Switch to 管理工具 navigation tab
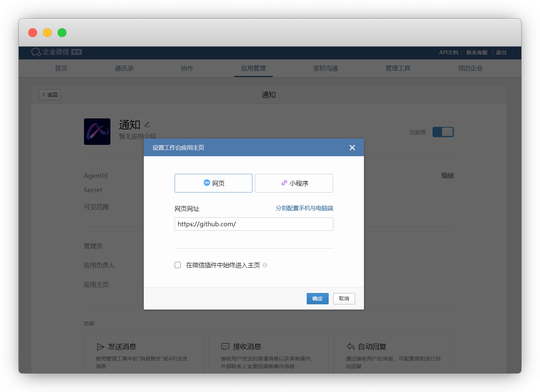This screenshot has height=392, width=540. coord(398,68)
